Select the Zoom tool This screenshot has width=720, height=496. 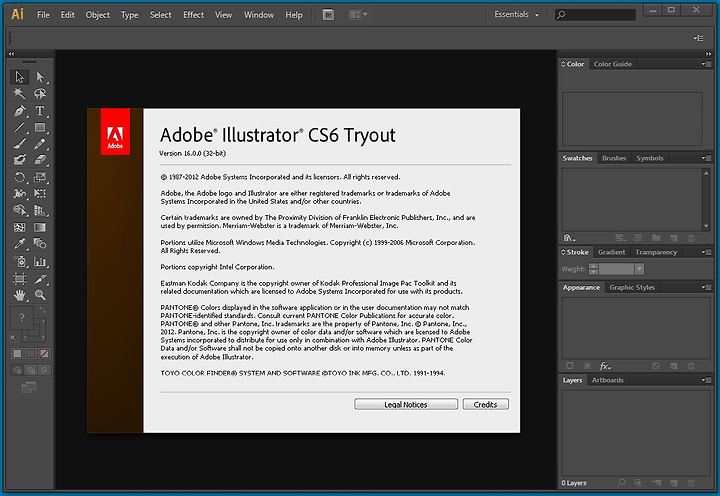[x=40, y=295]
